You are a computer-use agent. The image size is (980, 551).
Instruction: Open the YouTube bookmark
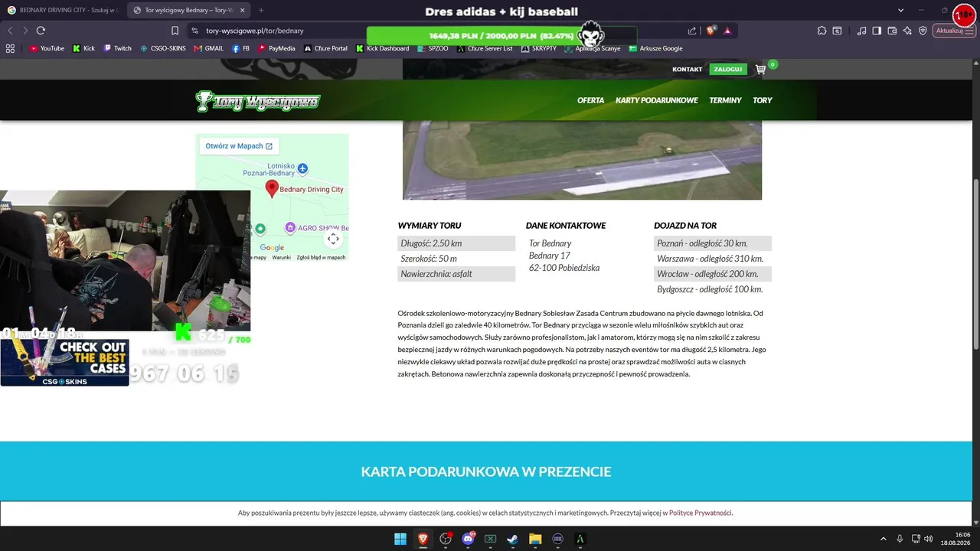[x=47, y=48]
